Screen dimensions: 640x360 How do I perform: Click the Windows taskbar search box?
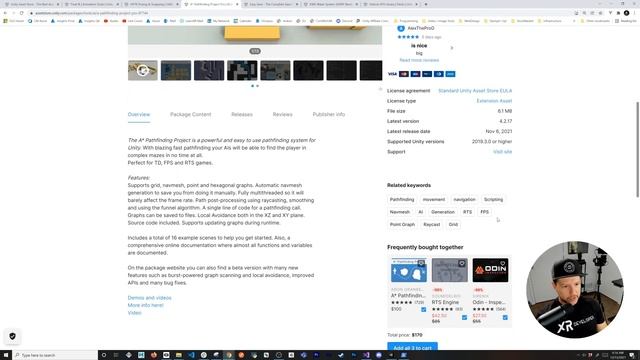point(55,355)
